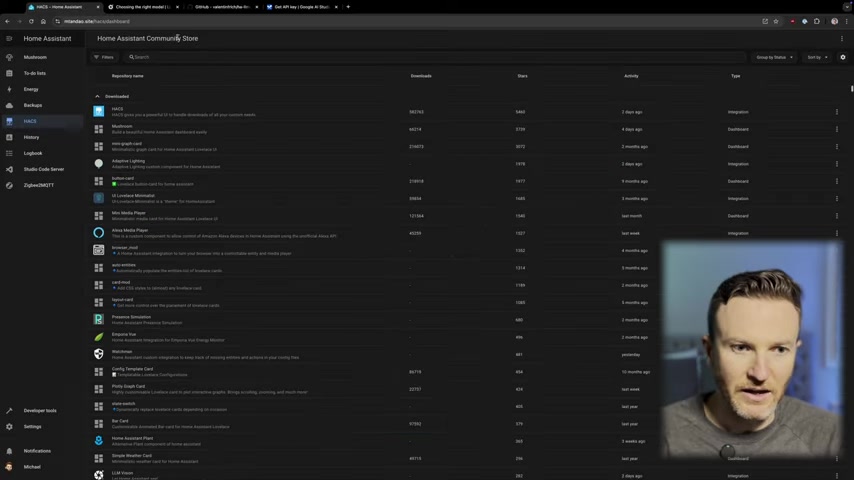Click the Filters button

103,57
